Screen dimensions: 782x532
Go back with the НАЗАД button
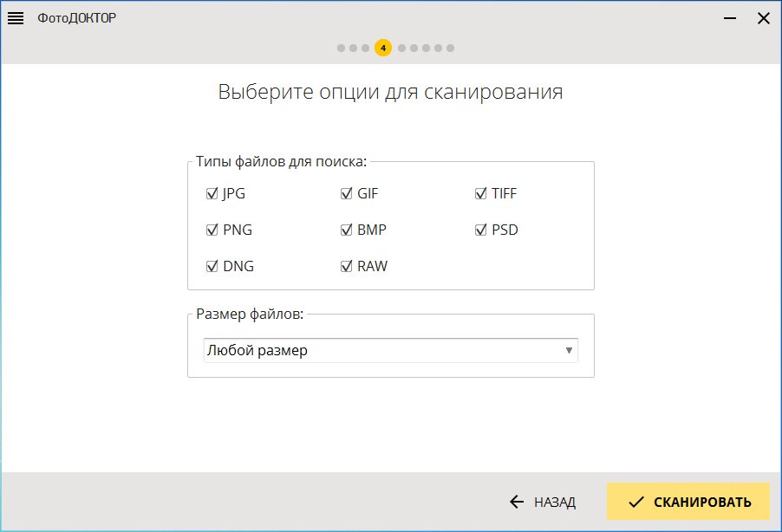[x=543, y=502]
